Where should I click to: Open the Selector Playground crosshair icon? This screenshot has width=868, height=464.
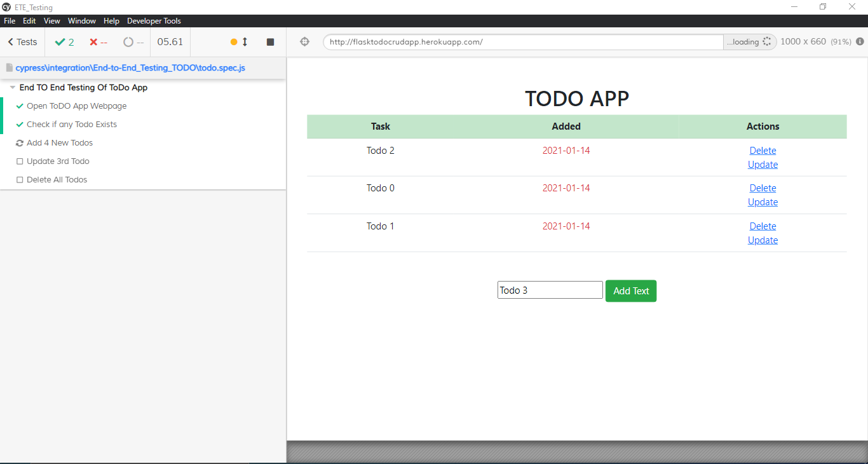[x=304, y=41]
